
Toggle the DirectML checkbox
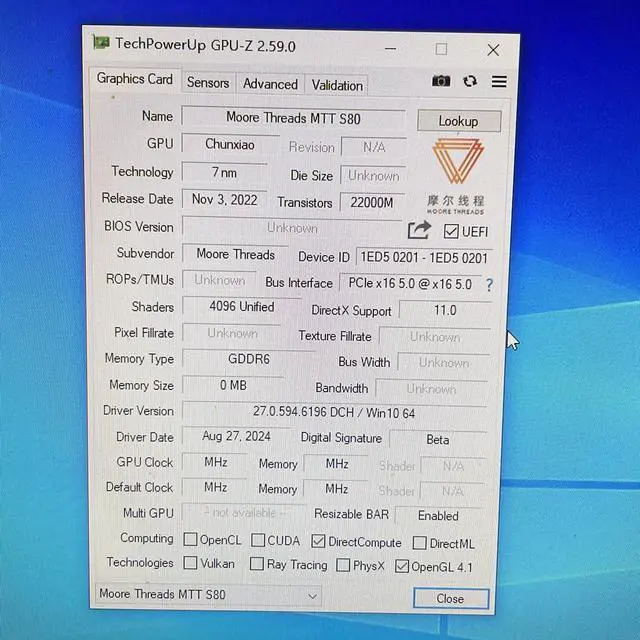tap(419, 543)
